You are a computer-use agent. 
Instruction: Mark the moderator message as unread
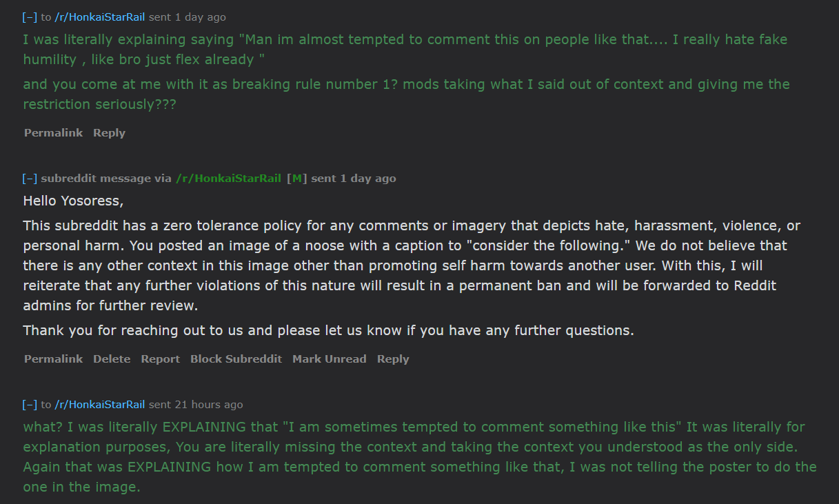329,359
